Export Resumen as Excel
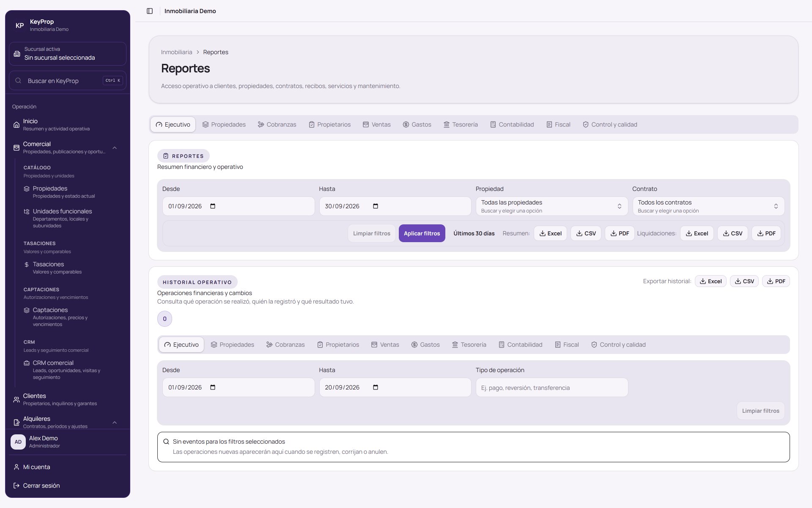812x508 pixels. (550, 233)
